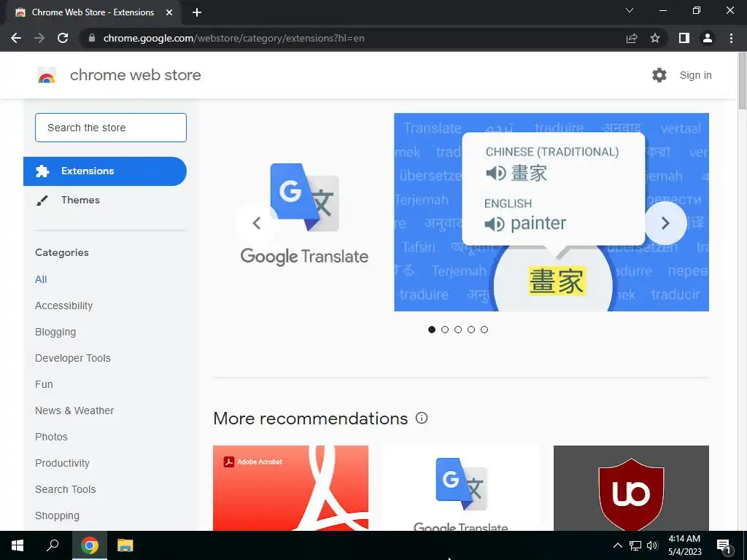Viewport: 747px width, 560px height.
Task: Open the Blogging category
Action: click(55, 332)
